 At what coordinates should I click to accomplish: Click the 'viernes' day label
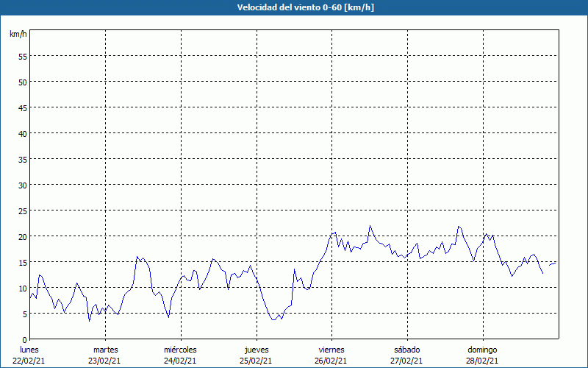pyautogui.click(x=331, y=350)
